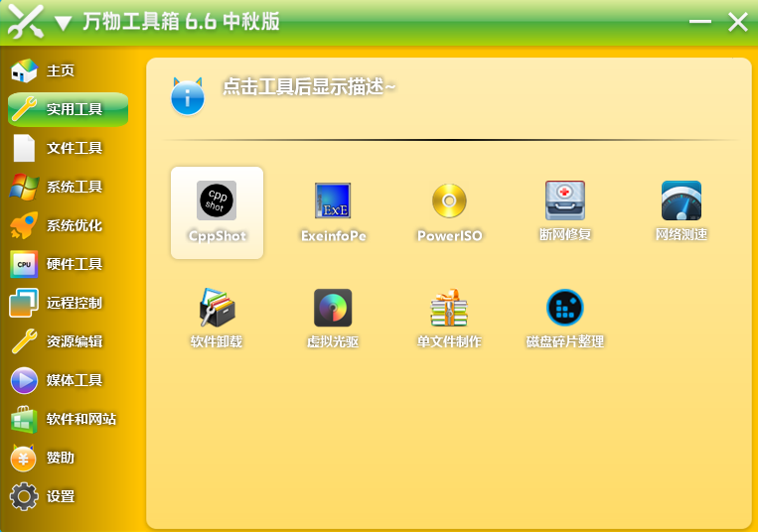Open 设置 settings page
The width and height of the screenshot is (758, 532).
point(44,496)
